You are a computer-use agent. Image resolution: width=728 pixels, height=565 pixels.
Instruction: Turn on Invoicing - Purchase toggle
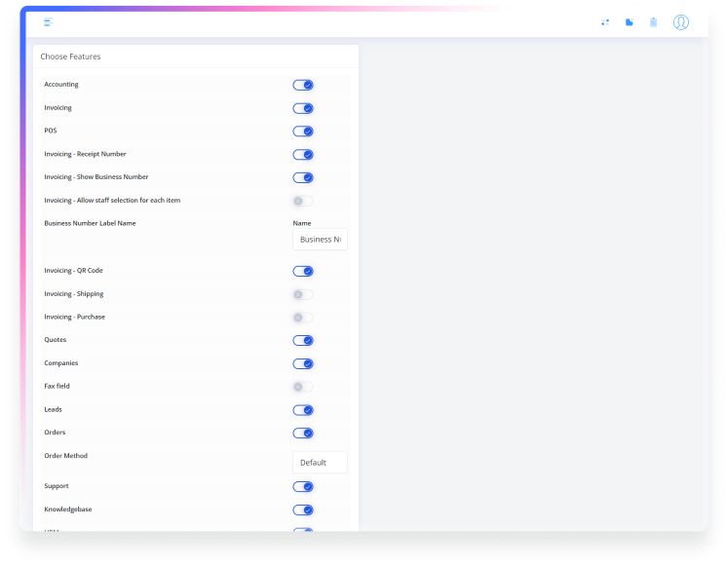pyautogui.click(x=303, y=318)
